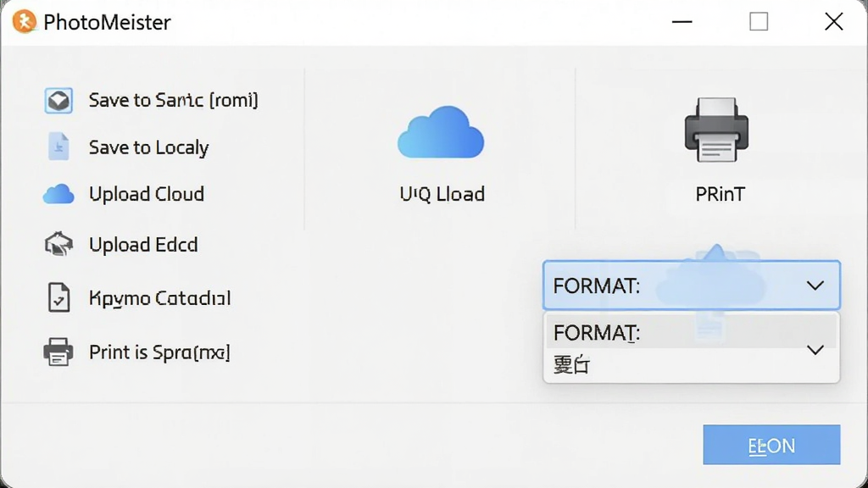Screen dimensions: 868x488
Task: Pick the "Print is Spra(mx)" label
Action: [159, 352]
